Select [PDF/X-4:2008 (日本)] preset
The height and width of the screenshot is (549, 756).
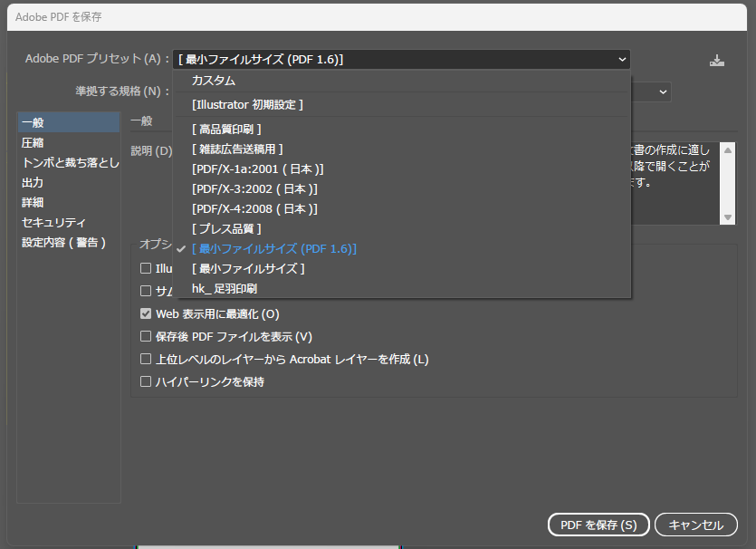click(x=254, y=208)
